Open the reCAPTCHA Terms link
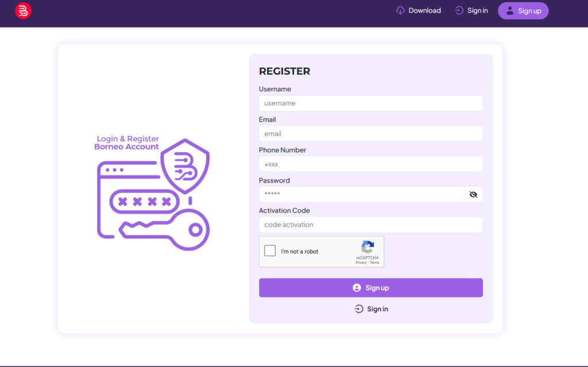Screen dimensions: 588x367 pos(374,262)
